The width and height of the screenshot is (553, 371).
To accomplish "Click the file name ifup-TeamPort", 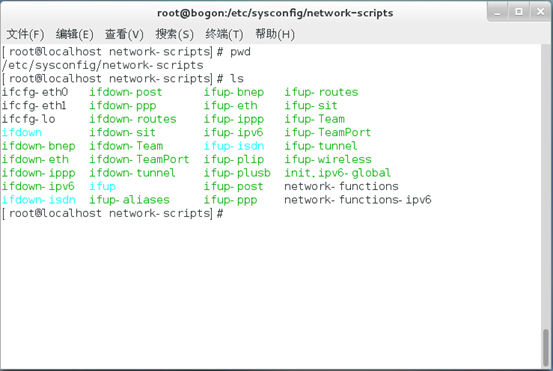I will click(x=328, y=132).
